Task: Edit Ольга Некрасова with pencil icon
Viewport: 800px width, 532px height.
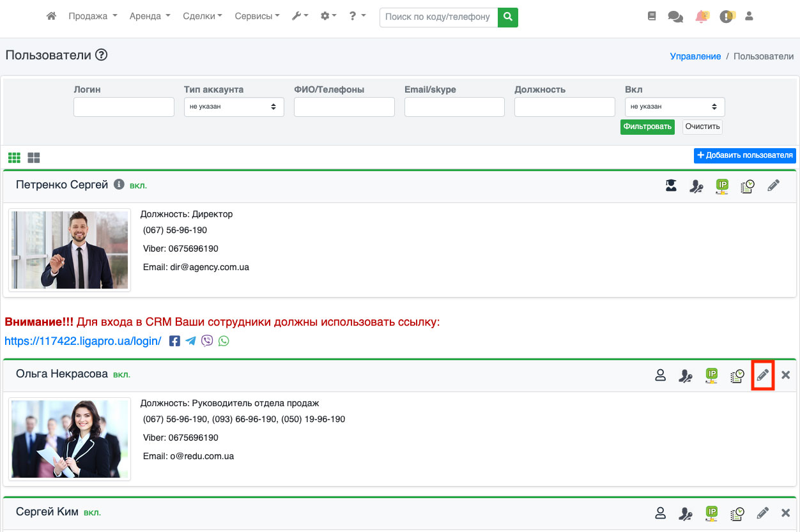Action: click(762, 375)
